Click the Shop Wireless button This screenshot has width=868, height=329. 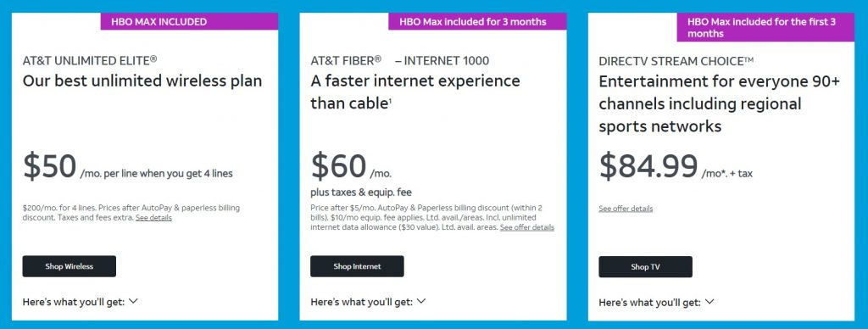70,266
